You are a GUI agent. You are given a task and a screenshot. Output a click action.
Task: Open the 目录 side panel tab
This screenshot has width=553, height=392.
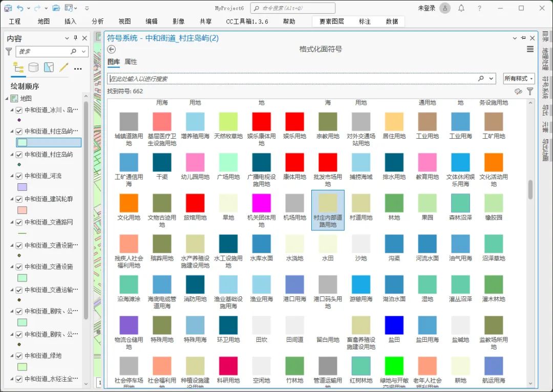[545, 37]
